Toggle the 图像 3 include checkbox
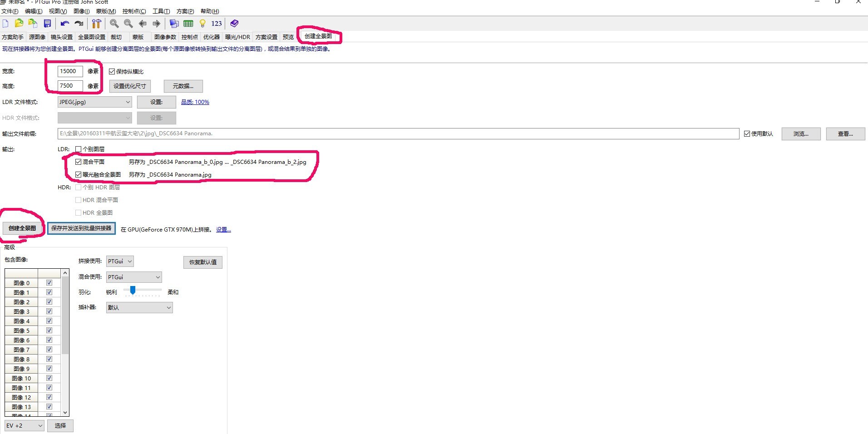 pyautogui.click(x=49, y=311)
